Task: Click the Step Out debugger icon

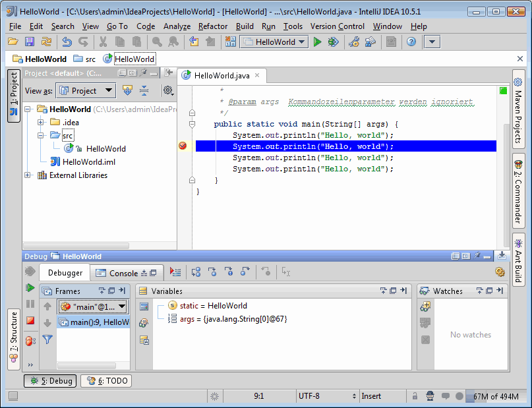Action: coord(245,272)
